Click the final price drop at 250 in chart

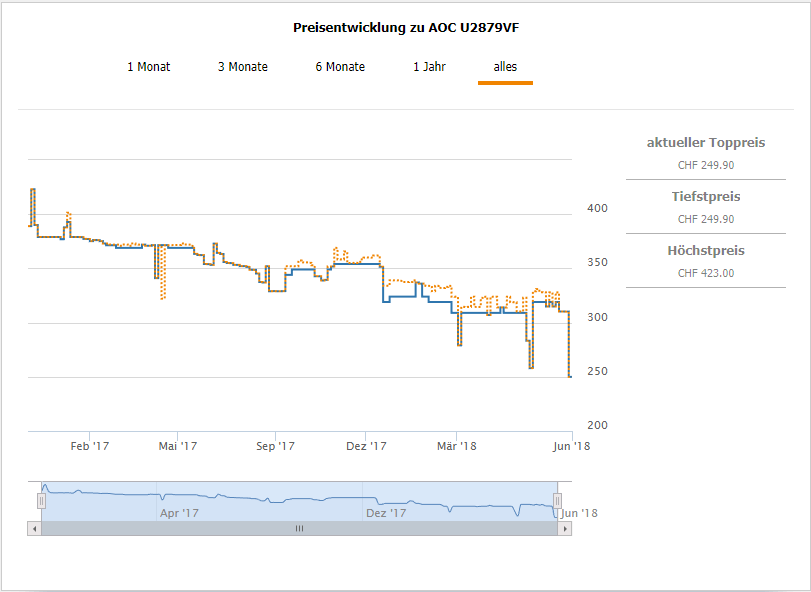click(570, 377)
